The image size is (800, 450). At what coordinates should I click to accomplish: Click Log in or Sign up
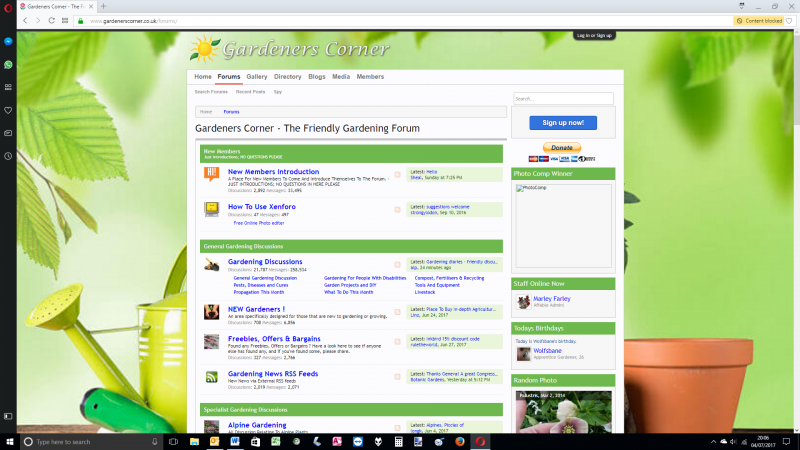coord(594,35)
